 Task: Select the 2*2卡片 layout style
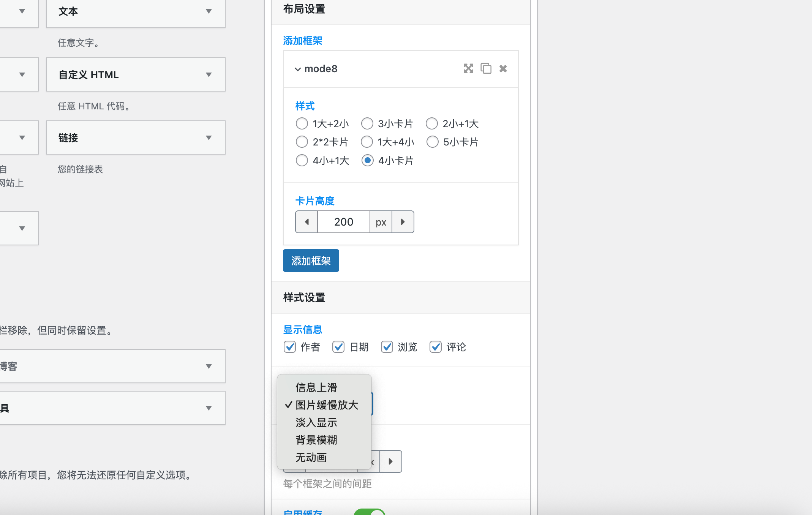point(302,142)
